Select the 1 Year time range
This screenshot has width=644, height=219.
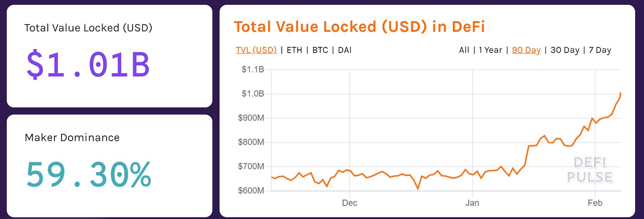491,50
